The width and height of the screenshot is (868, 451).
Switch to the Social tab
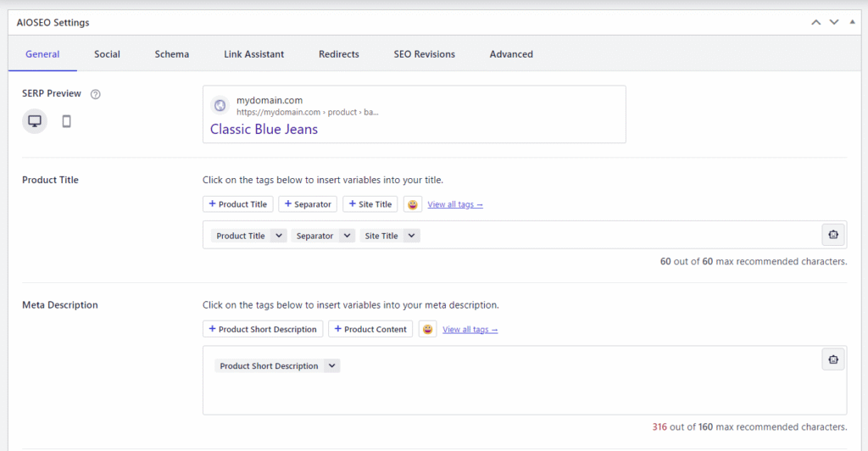[107, 54]
